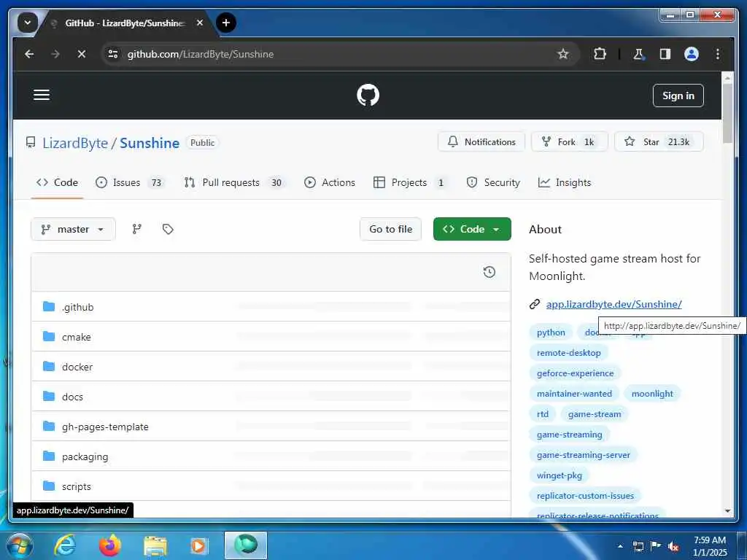Open the GitHub hamburger navigation menu

[42, 95]
